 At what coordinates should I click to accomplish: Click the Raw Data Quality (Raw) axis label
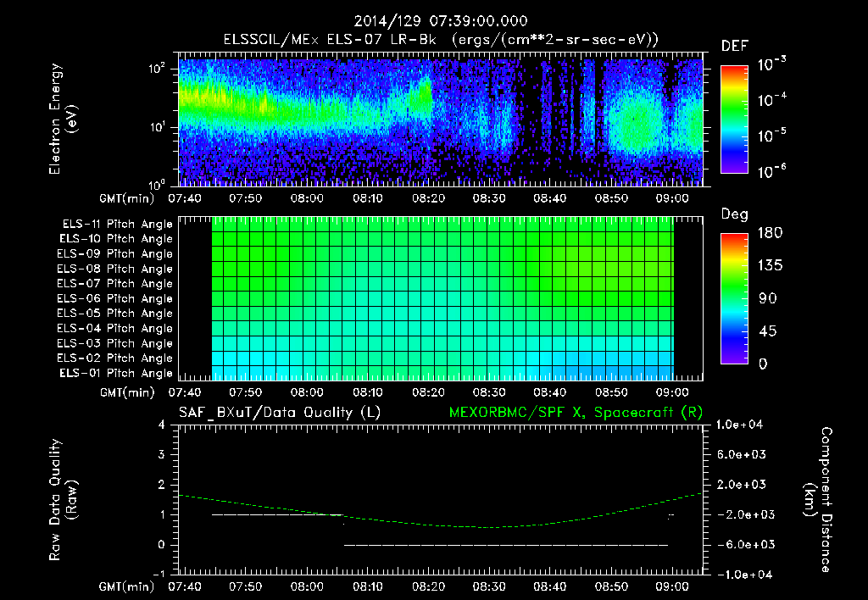click(63, 500)
